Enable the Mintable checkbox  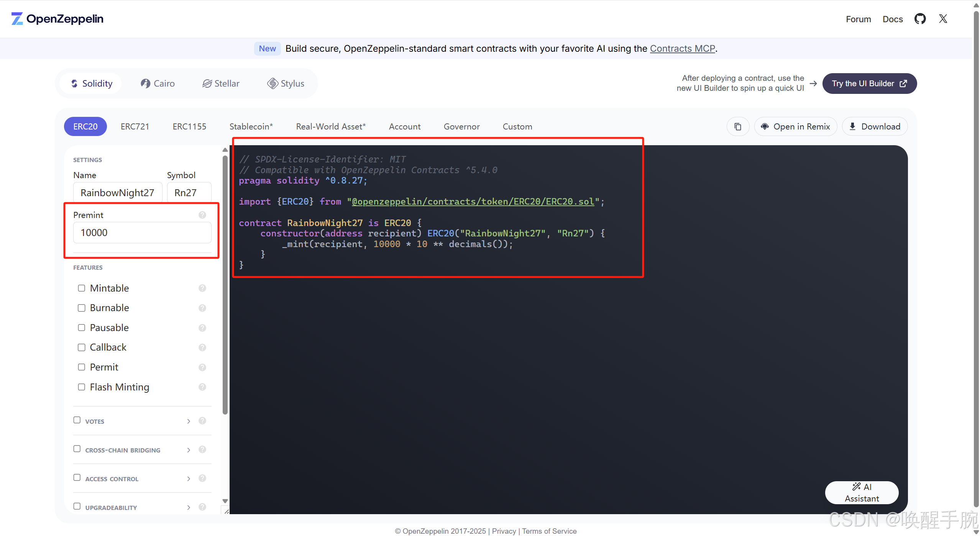click(x=81, y=288)
